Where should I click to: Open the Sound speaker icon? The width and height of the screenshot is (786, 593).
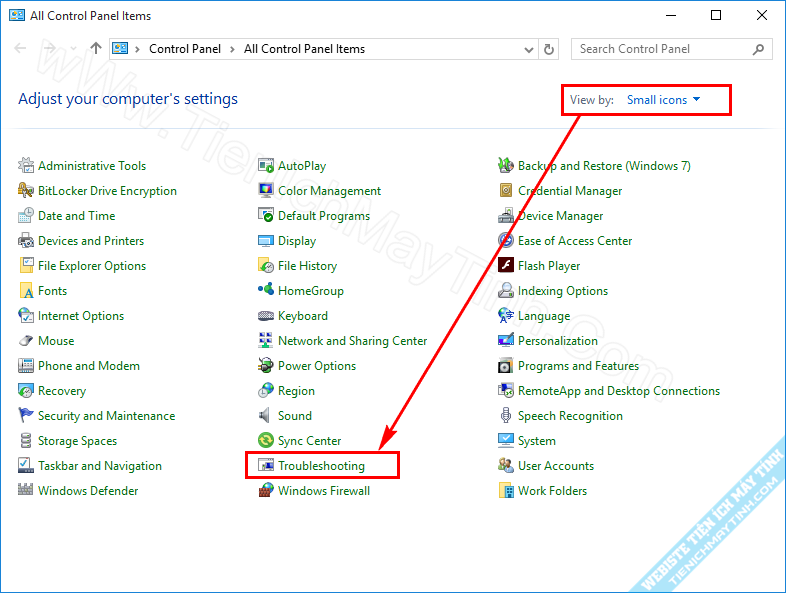[265, 416]
